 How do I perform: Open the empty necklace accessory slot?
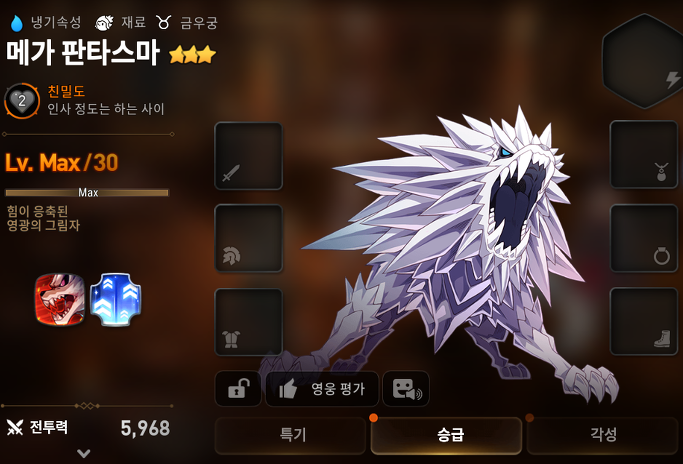644,155
